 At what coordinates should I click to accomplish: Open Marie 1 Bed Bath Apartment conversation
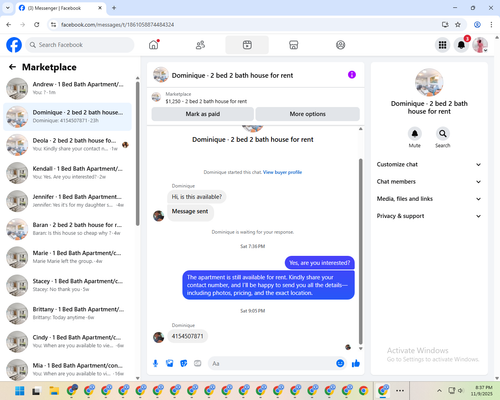click(x=67, y=257)
